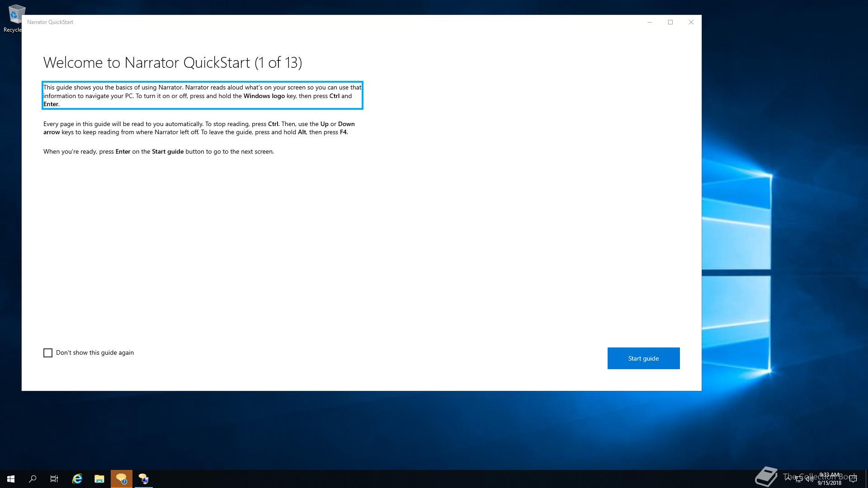Screen dimensions: 868x488
Task: Click the Show desktop strip at the end of the taskbar
Action: pyautogui.click(x=866, y=479)
